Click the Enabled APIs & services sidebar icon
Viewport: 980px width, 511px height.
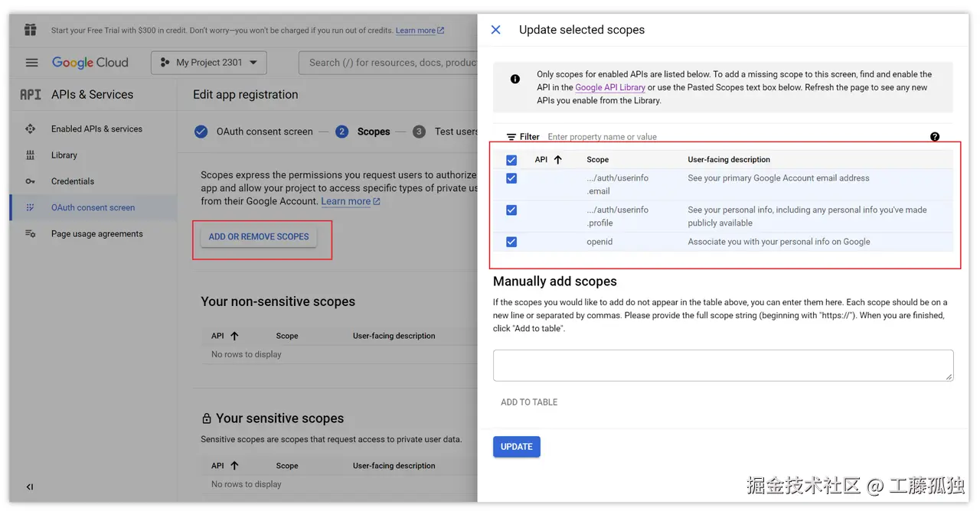(x=31, y=129)
